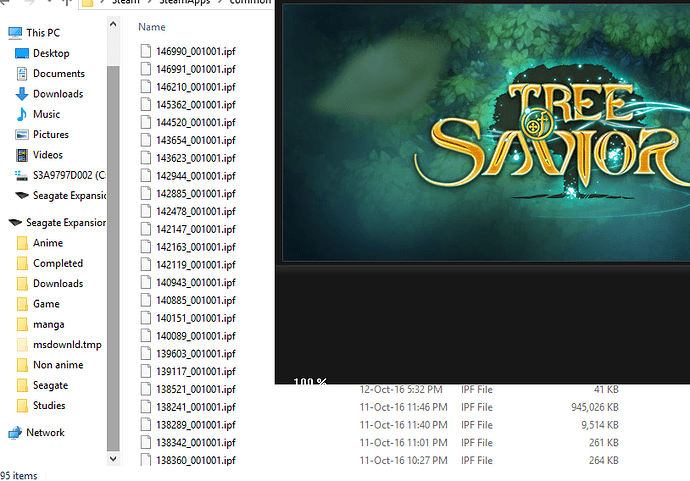This screenshot has width=690, height=481.
Task: Collapse the expanded Seagate Expansion drive node
Action: coord(3,222)
